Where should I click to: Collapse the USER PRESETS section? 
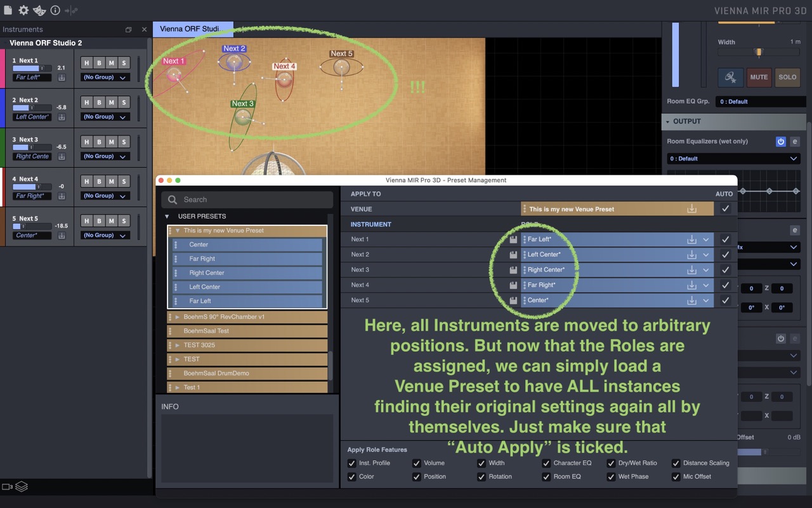click(167, 217)
